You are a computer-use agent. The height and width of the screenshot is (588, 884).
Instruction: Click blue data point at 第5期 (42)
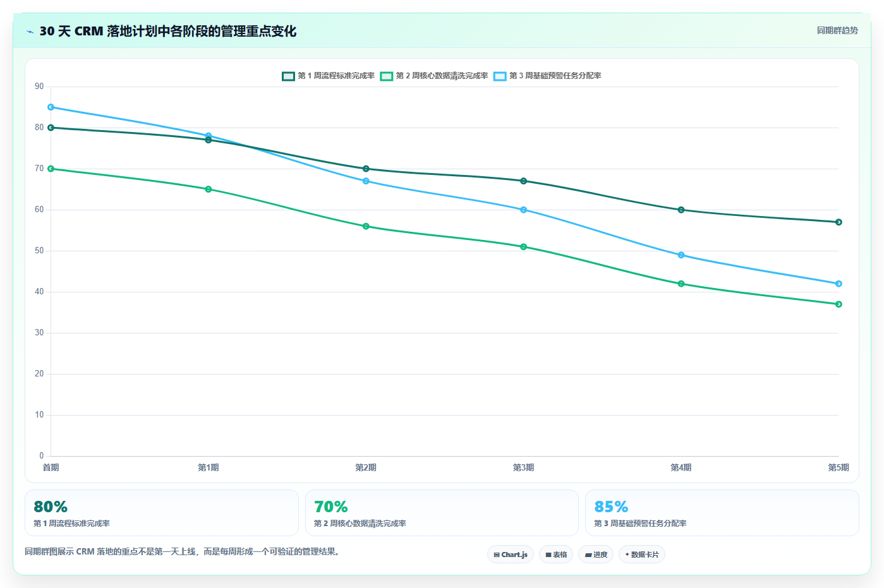(839, 284)
